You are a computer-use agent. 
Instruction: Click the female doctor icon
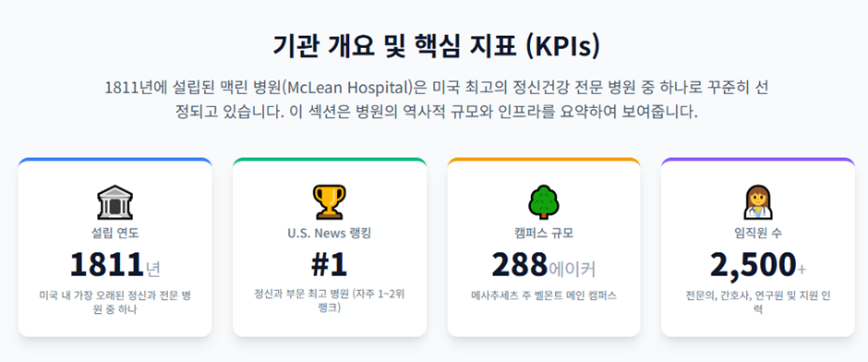click(758, 202)
